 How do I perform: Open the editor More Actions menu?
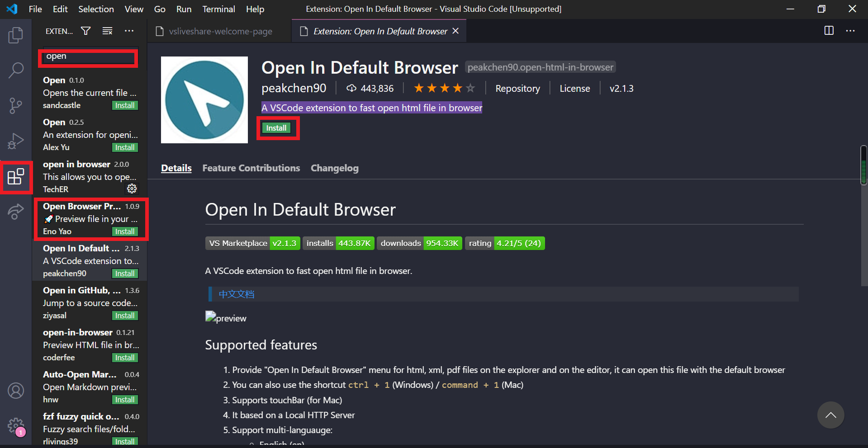click(850, 31)
